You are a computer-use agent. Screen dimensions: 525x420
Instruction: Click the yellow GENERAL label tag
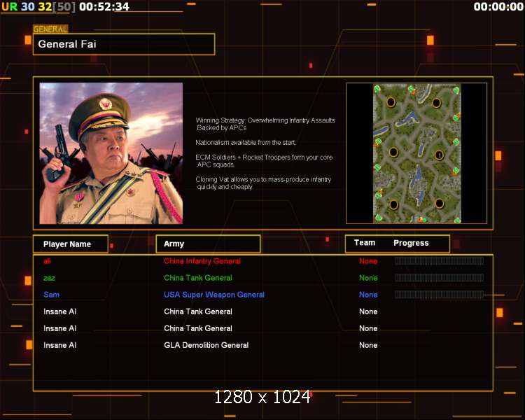point(50,29)
